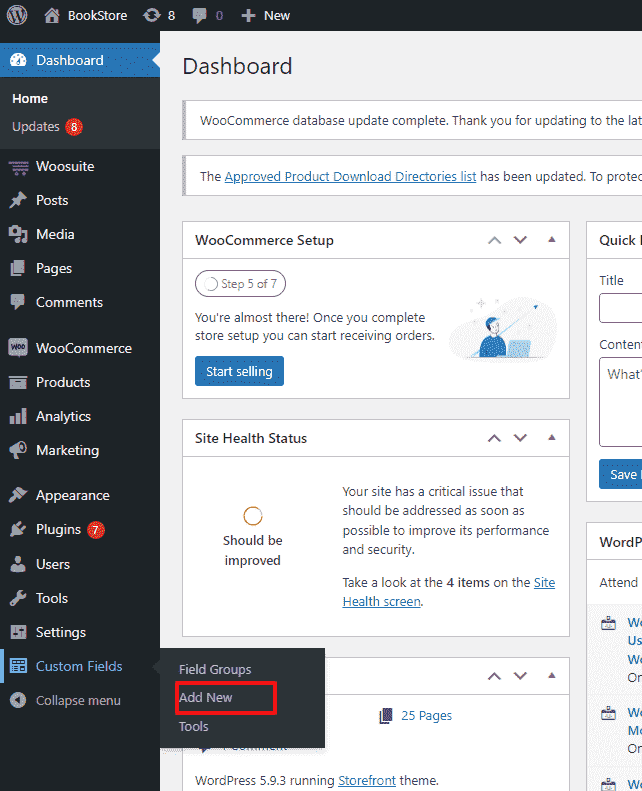Move the At a Glance widget down

(520, 676)
